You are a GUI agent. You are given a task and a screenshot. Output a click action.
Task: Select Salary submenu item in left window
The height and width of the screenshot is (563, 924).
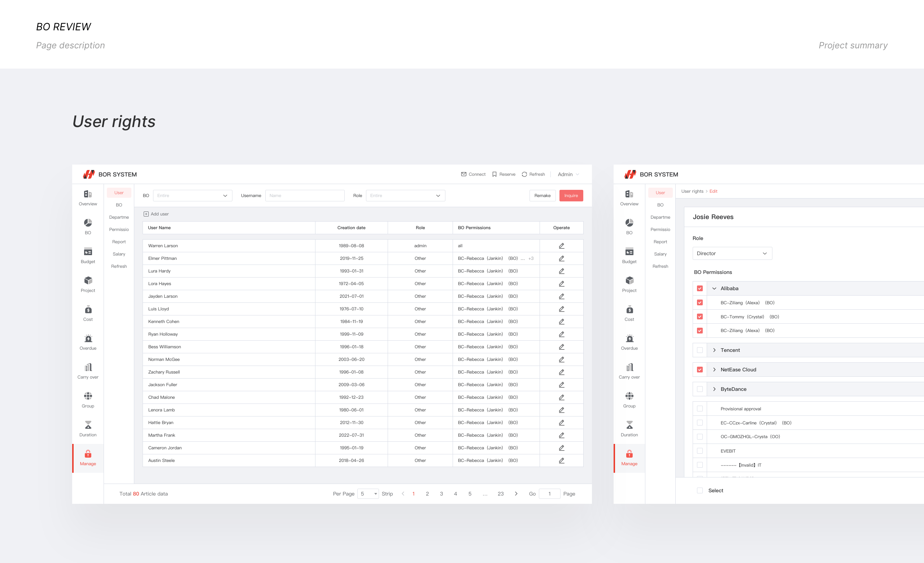[x=119, y=254]
